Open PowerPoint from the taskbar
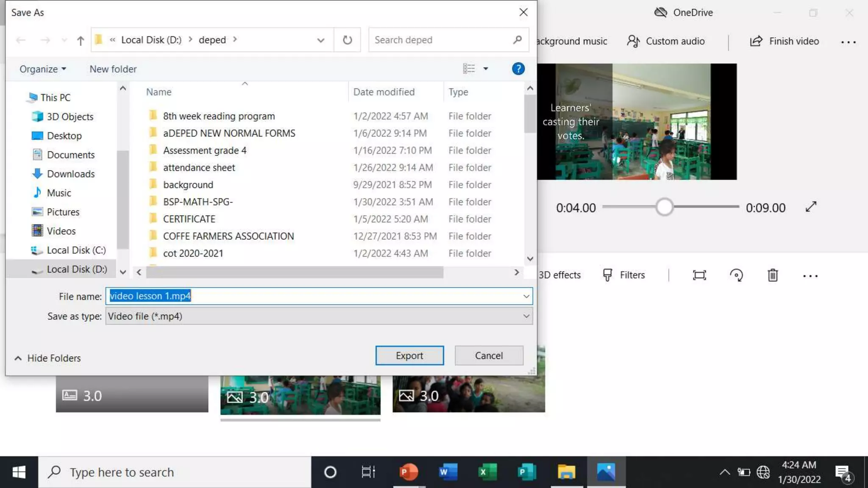This screenshot has width=868, height=488. pos(408,471)
